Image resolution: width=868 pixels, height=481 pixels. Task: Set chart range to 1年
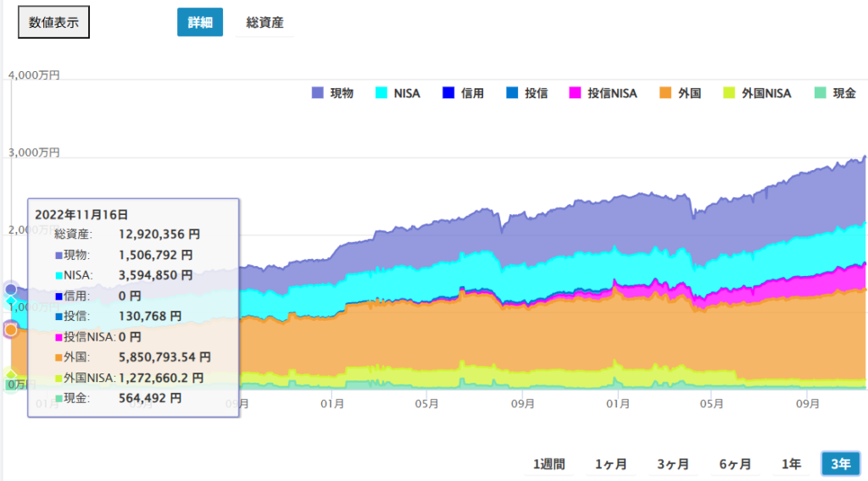pyautogui.click(x=791, y=464)
